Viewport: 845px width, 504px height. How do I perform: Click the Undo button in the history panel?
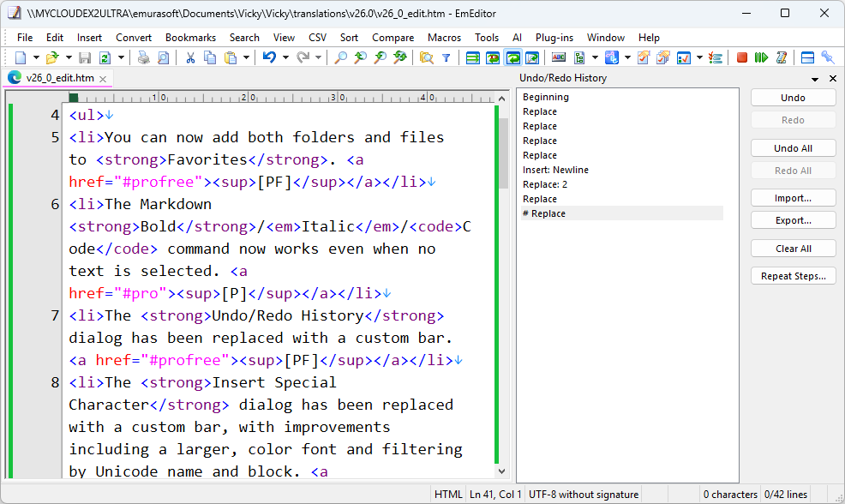pyautogui.click(x=794, y=98)
